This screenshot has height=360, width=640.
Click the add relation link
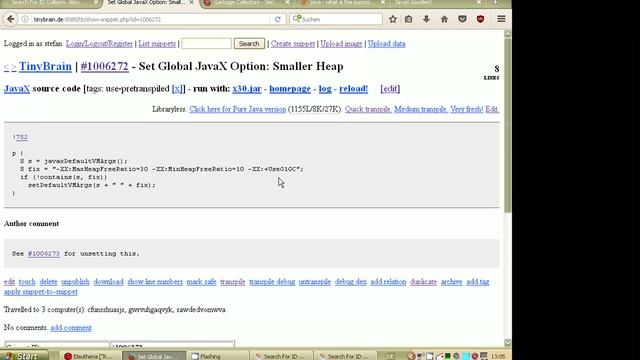pyautogui.click(x=388, y=282)
